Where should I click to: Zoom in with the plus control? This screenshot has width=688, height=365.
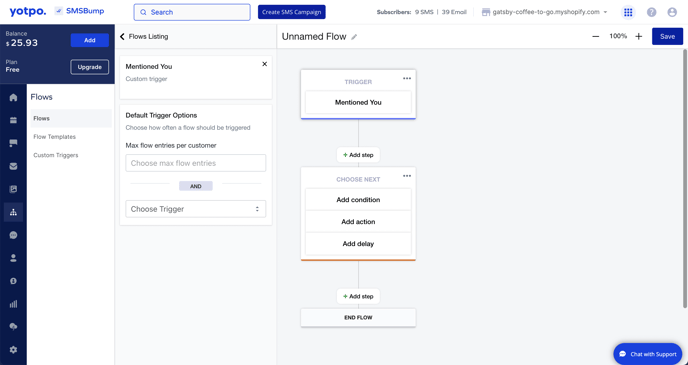click(x=638, y=36)
